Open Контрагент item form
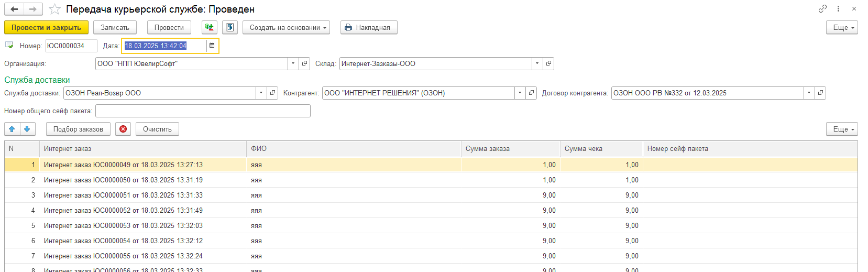 tap(531, 93)
